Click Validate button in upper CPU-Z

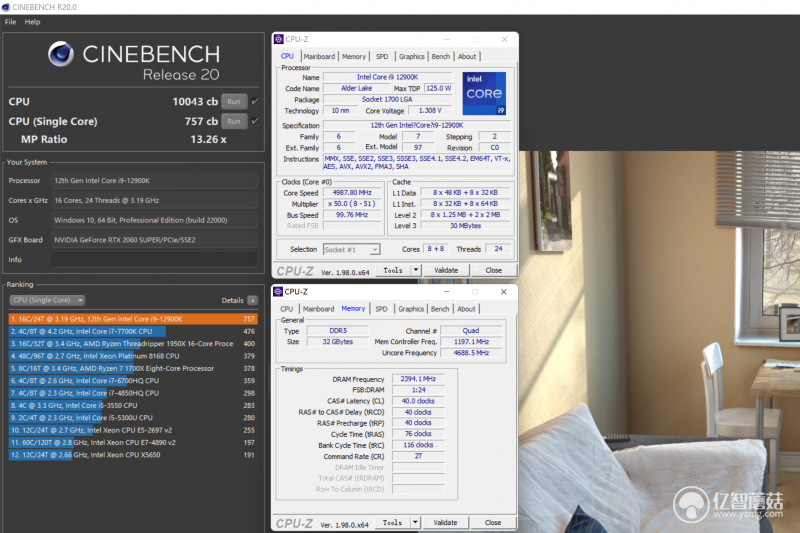point(446,270)
